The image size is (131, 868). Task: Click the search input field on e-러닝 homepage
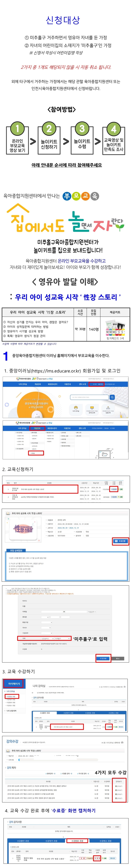(90, 397)
